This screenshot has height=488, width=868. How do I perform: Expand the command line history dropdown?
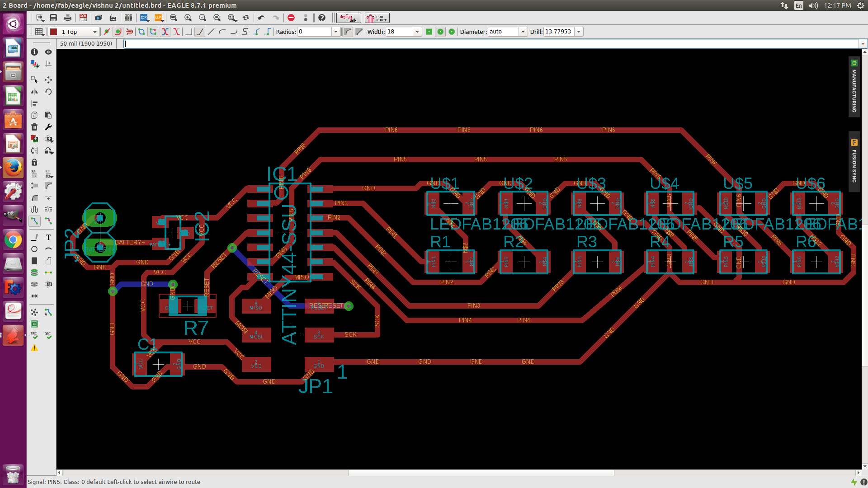click(x=863, y=44)
